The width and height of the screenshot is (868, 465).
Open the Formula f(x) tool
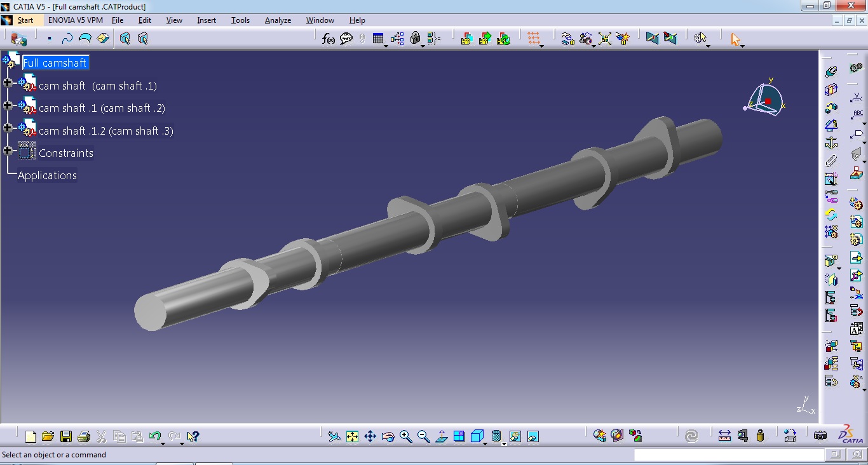pos(328,39)
